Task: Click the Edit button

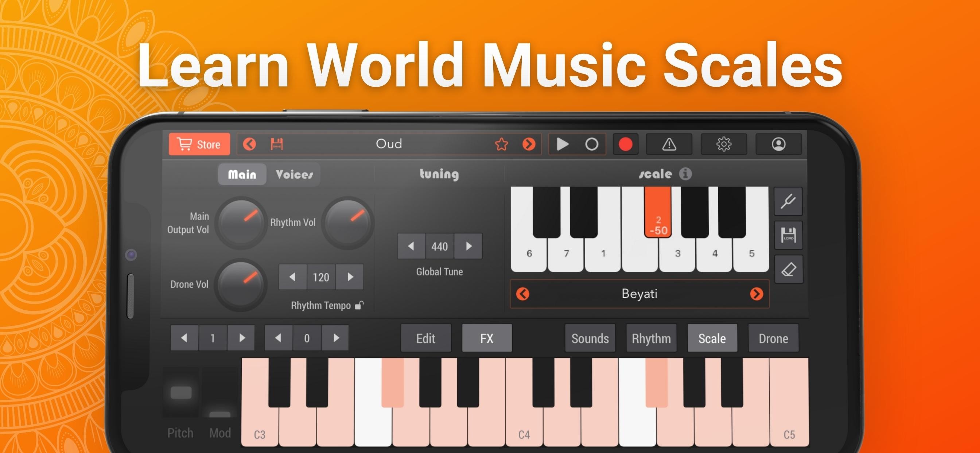Action: (x=426, y=338)
